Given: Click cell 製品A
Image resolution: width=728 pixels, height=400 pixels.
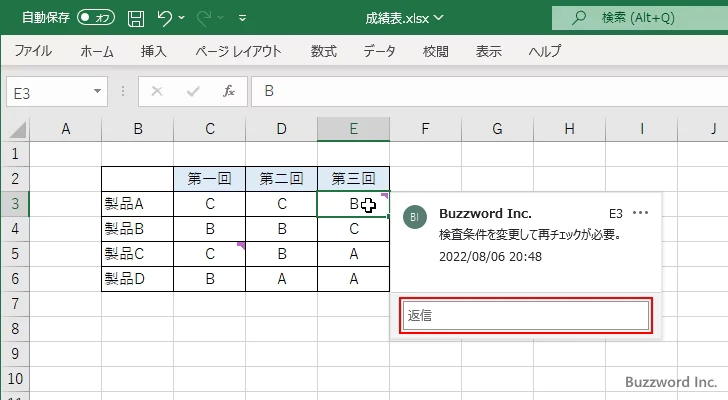Looking at the screenshot, I should 137,204.
